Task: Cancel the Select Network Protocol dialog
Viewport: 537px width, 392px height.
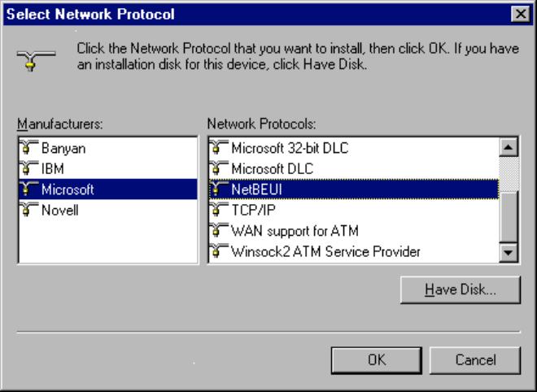Action: tap(475, 359)
